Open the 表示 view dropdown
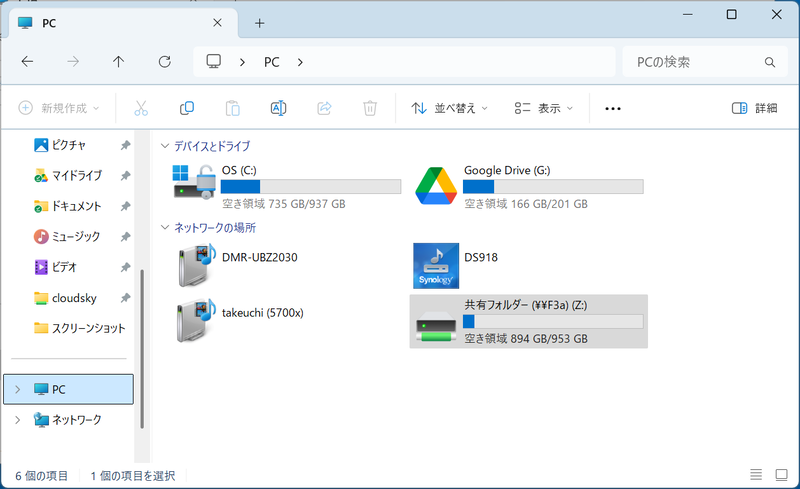This screenshot has width=800, height=489. pyautogui.click(x=543, y=108)
